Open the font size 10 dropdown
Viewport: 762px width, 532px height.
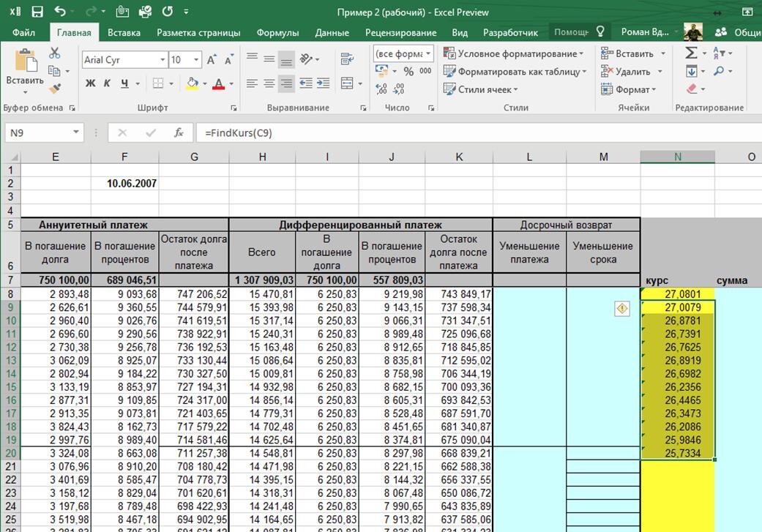point(196,60)
